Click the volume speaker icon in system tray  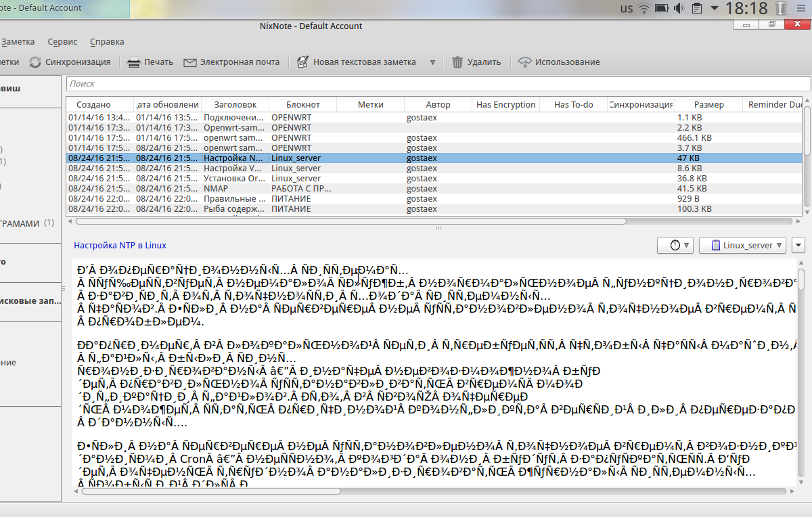pyautogui.click(x=679, y=9)
